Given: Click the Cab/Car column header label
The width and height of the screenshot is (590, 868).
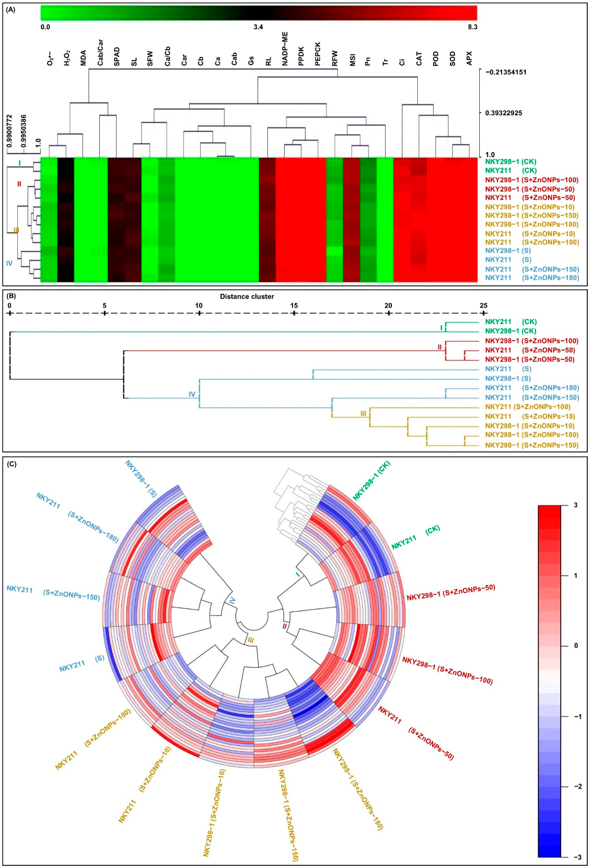Looking at the screenshot, I should pos(100,52).
